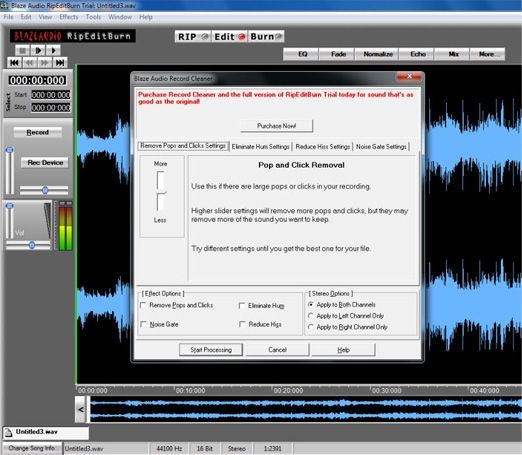Open the Normalize effect
The image size is (522, 455).
pos(378,54)
